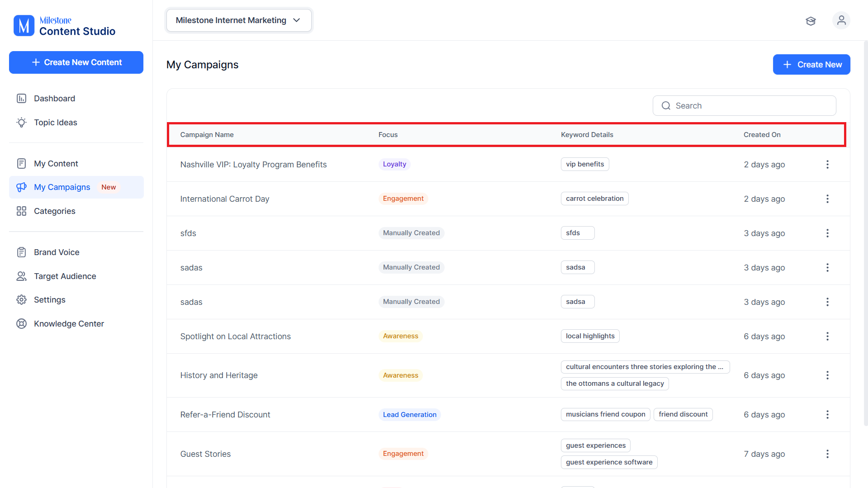Viewport: 868px width, 488px height.
Task: Click the My Campaigns page heading
Action: click(x=202, y=65)
